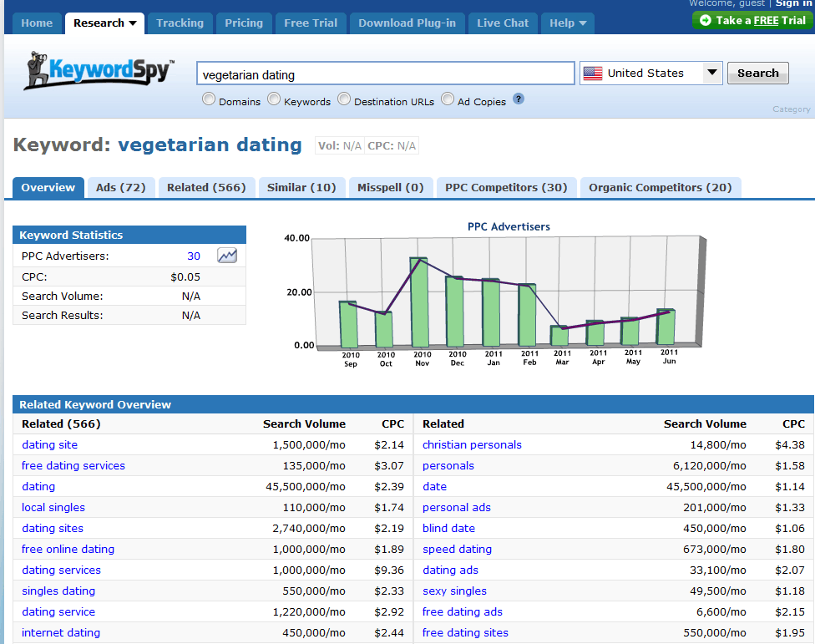815x644 pixels.
Task: Click the 'Vol: N/A' label
Action: point(340,146)
